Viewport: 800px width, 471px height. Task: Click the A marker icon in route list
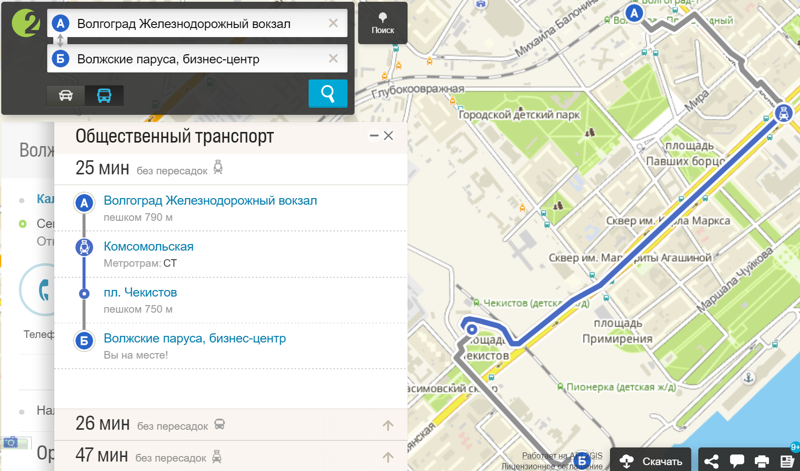tap(84, 203)
